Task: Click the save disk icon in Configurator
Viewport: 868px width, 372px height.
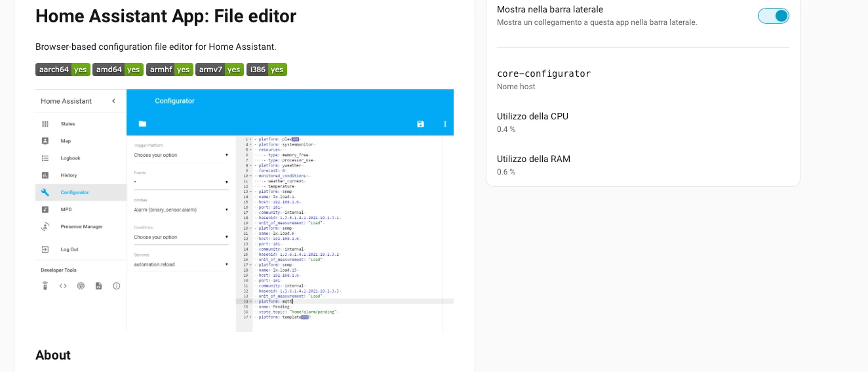Action: [x=421, y=124]
